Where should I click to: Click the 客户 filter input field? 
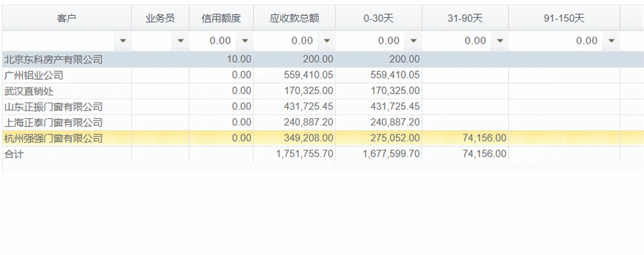[58, 41]
